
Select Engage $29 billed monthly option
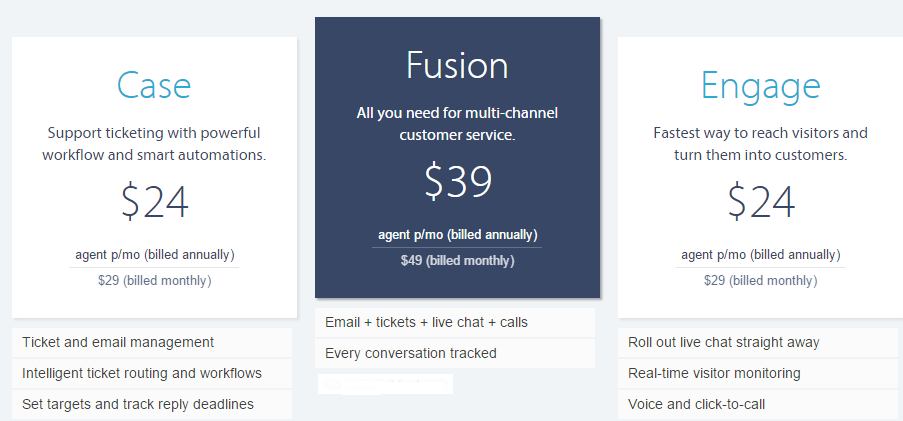(x=760, y=281)
